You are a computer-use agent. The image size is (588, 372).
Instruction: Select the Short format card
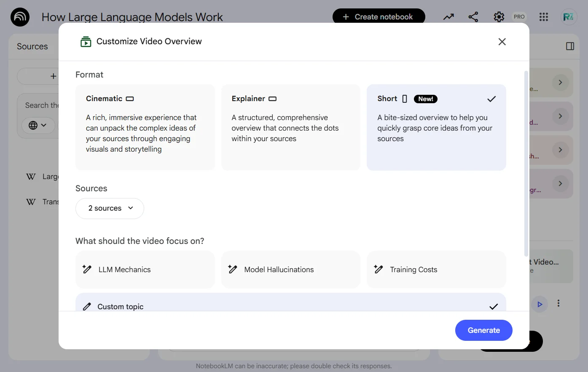[436, 127]
